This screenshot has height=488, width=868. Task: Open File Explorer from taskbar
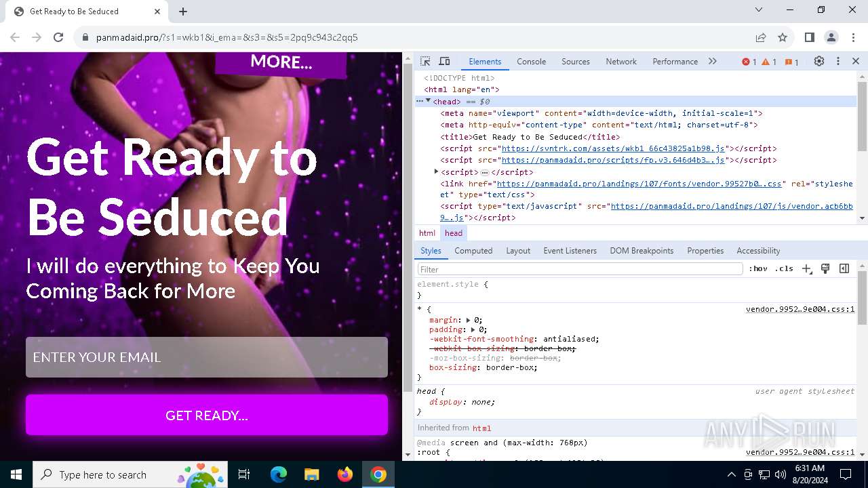point(312,474)
